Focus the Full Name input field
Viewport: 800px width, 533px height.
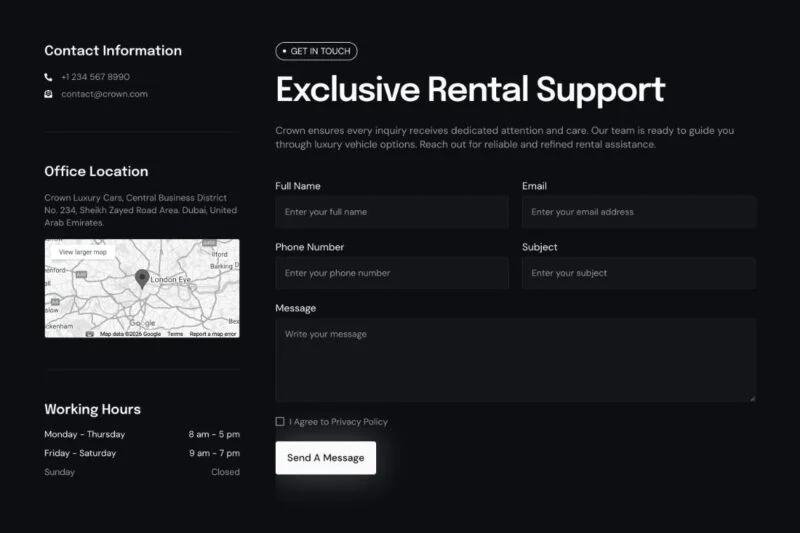tap(392, 212)
